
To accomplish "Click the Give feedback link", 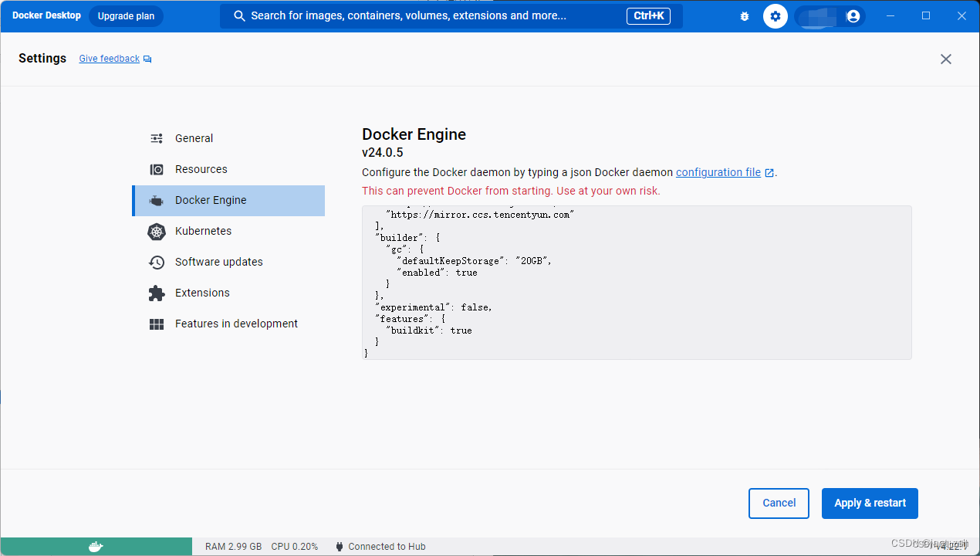I will point(109,58).
